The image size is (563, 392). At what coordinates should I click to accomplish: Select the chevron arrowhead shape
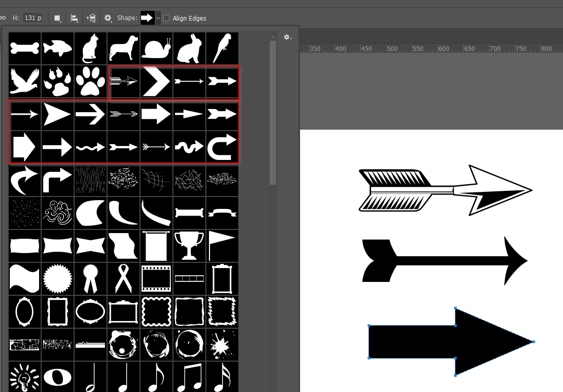click(x=156, y=81)
